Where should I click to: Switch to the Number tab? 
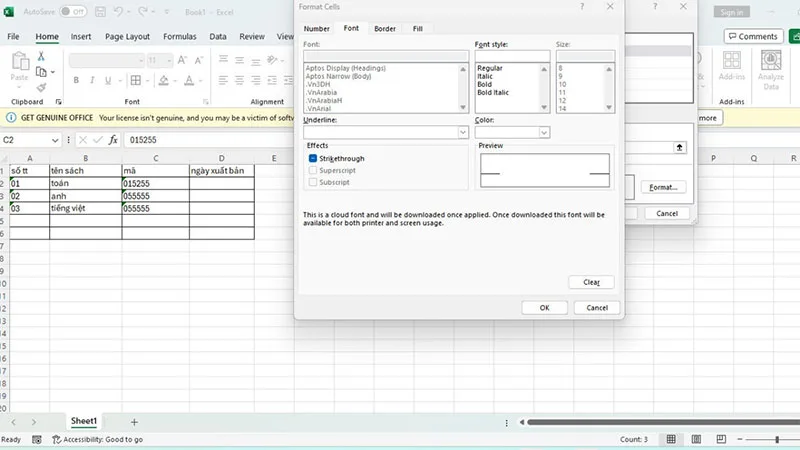click(316, 29)
